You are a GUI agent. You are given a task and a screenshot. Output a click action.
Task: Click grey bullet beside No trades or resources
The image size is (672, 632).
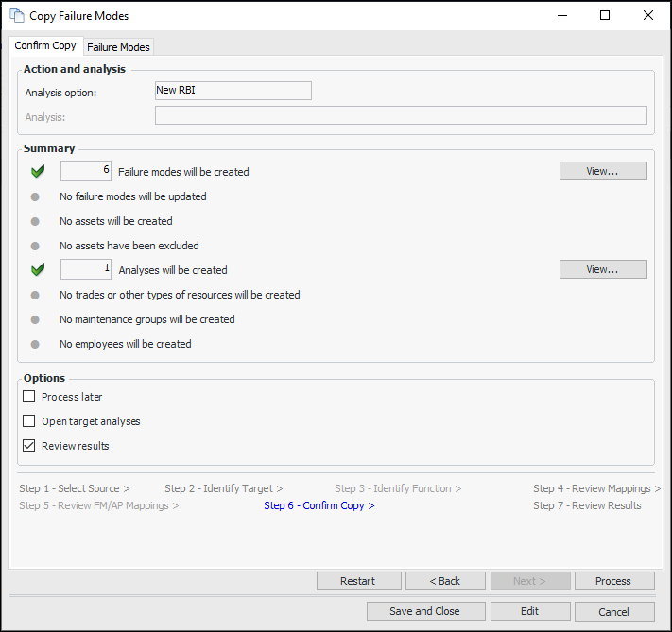click(x=35, y=296)
